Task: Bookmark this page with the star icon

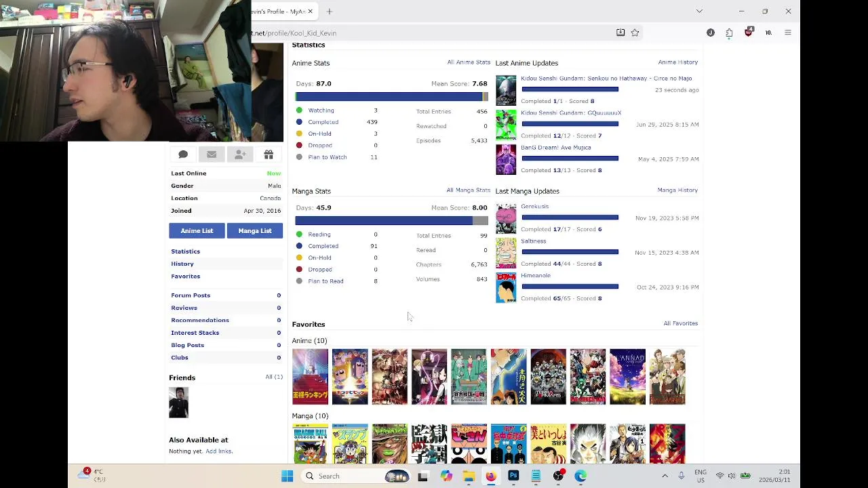Action: tap(635, 33)
